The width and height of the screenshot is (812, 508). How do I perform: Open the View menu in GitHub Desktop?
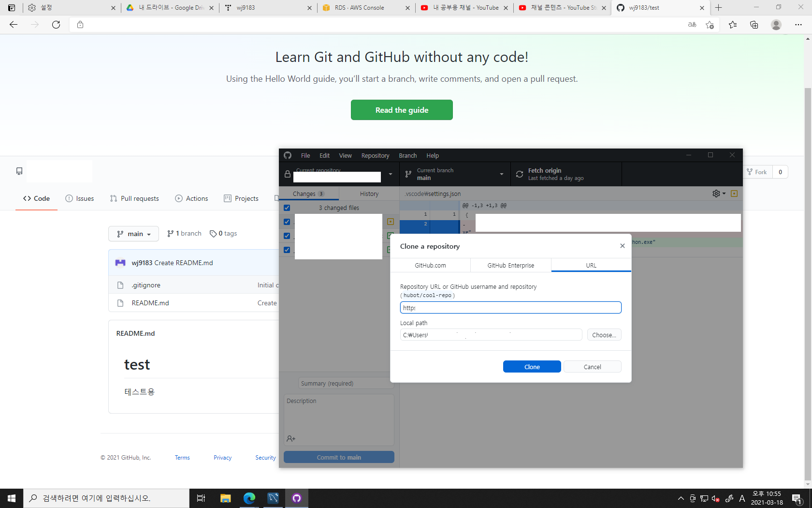coord(345,155)
